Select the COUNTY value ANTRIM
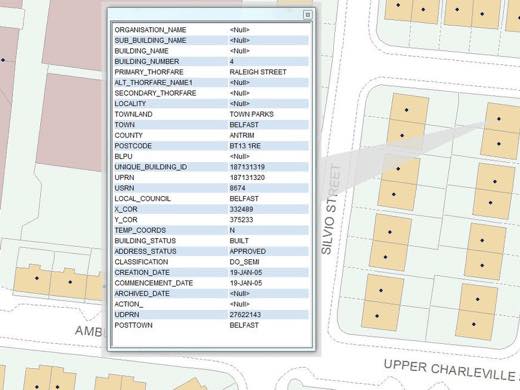This screenshot has width=520, height=390. point(242,135)
